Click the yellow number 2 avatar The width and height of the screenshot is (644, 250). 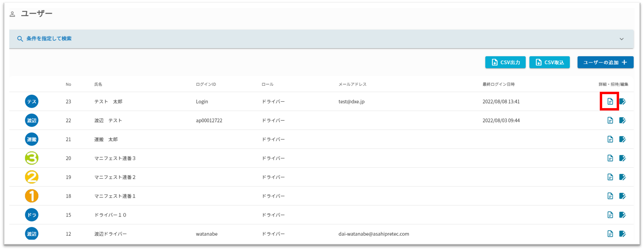tap(31, 177)
